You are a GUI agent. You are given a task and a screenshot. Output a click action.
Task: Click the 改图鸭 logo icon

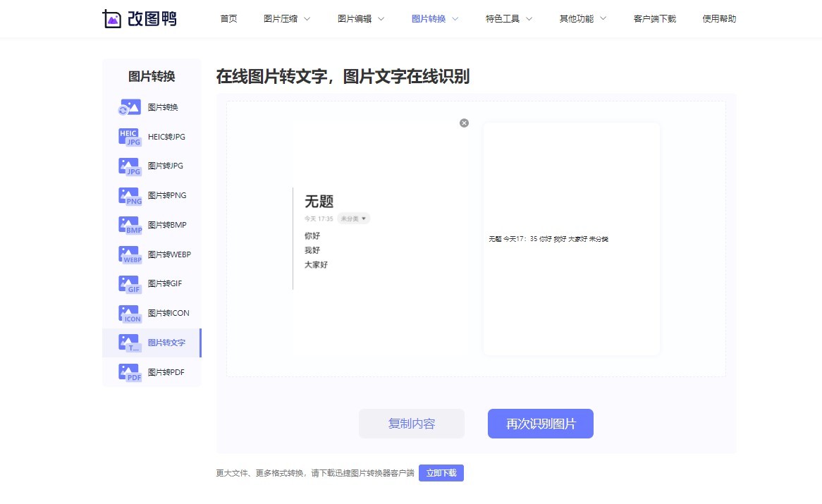point(113,19)
